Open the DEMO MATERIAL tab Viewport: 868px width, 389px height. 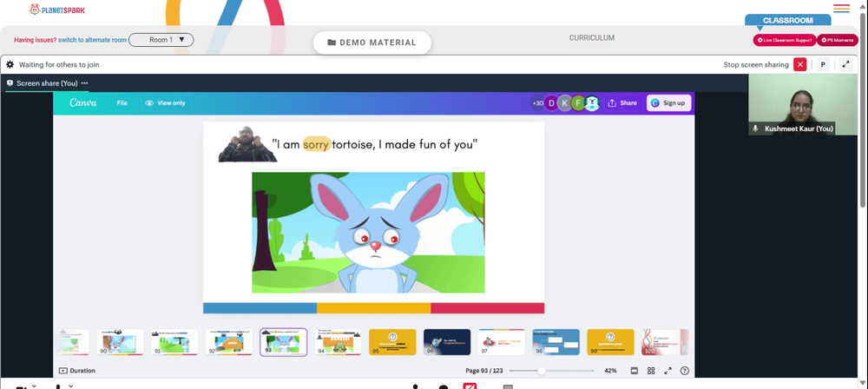click(x=372, y=43)
